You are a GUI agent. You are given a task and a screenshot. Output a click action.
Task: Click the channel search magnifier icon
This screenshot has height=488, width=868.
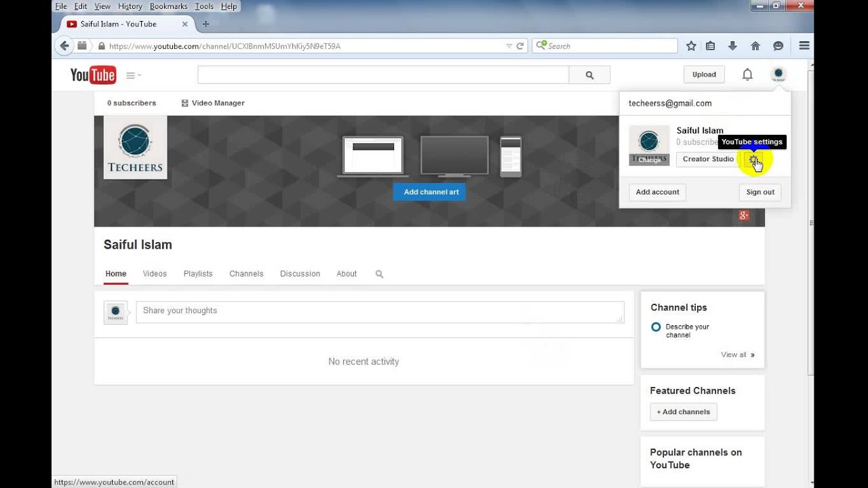(x=379, y=274)
